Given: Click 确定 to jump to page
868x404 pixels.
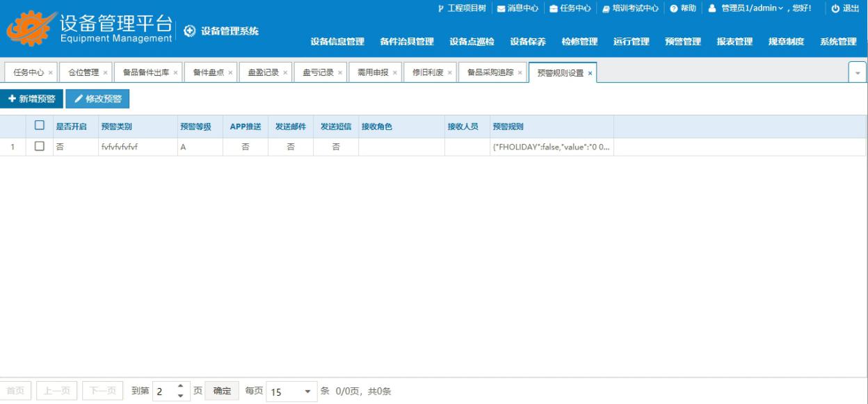Looking at the screenshot, I should (x=222, y=391).
